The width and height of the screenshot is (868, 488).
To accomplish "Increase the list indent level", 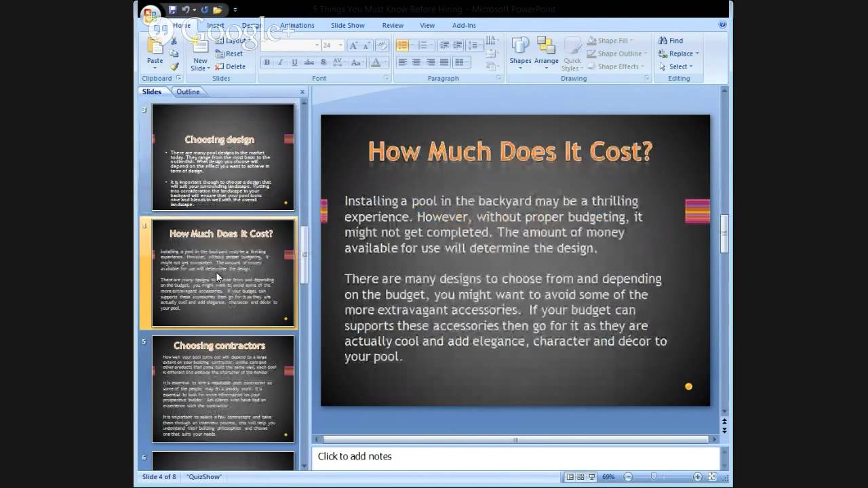I will coord(458,45).
